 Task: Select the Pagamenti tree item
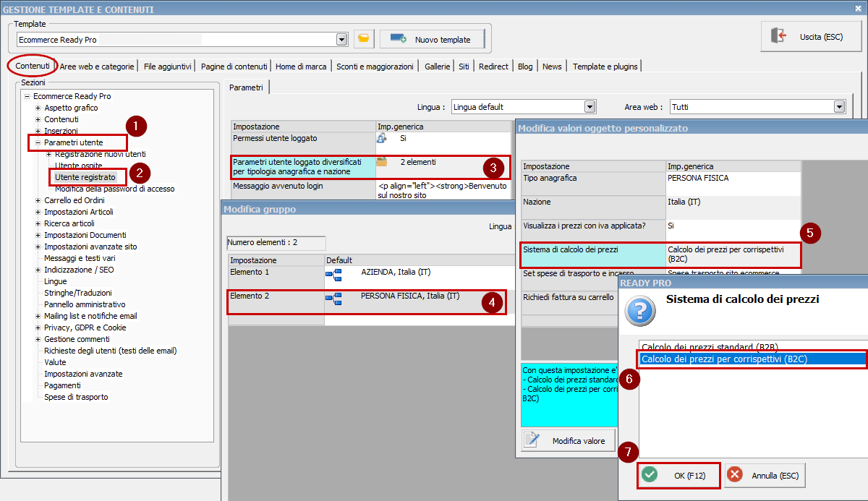(x=62, y=385)
